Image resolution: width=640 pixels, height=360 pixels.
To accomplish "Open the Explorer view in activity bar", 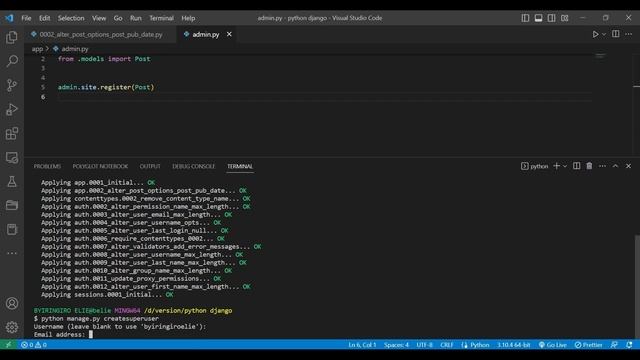I will click(x=12, y=38).
